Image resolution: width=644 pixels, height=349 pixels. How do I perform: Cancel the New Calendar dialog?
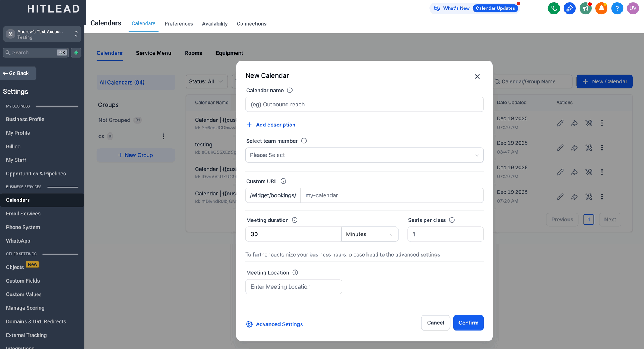pyautogui.click(x=435, y=323)
